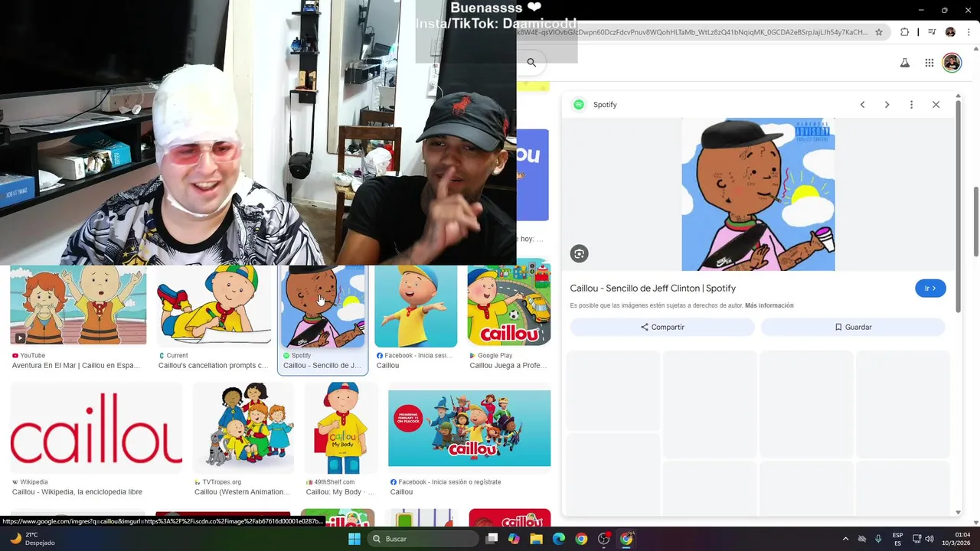
Task: Launch Copilot from the taskbar
Action: coord(514,539)
